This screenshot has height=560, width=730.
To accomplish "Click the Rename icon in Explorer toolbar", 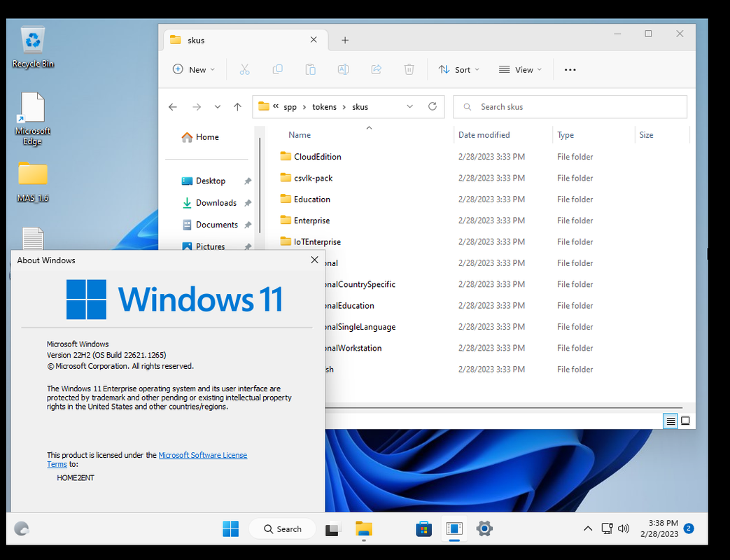I will (343, 70).
